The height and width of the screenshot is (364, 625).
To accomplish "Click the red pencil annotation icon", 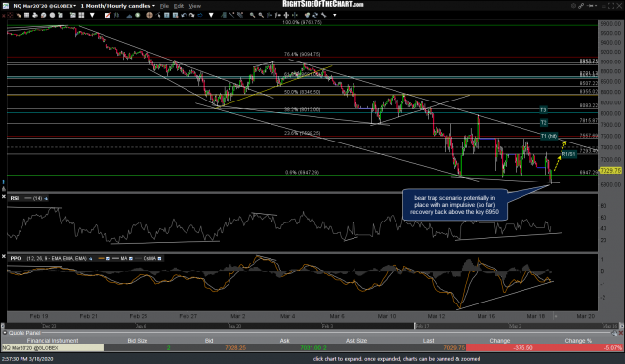I will (107, 15).
